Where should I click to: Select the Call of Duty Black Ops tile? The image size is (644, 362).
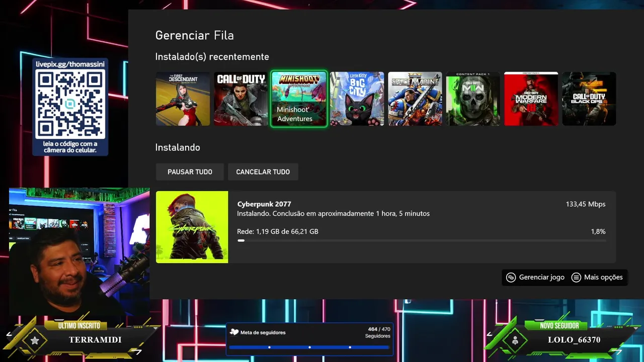pyautogui.click(x=589, y=99)
